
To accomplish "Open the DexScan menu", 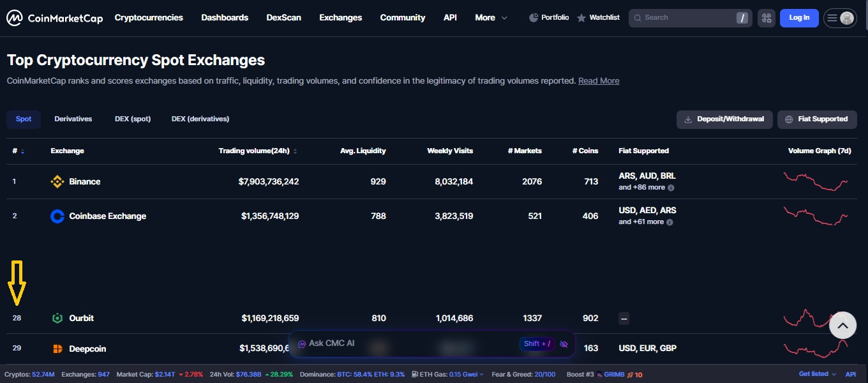I will click(284, 18).
